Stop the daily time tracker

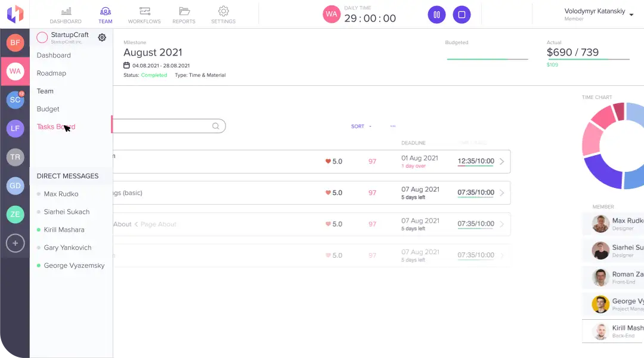tap(462, 15)
